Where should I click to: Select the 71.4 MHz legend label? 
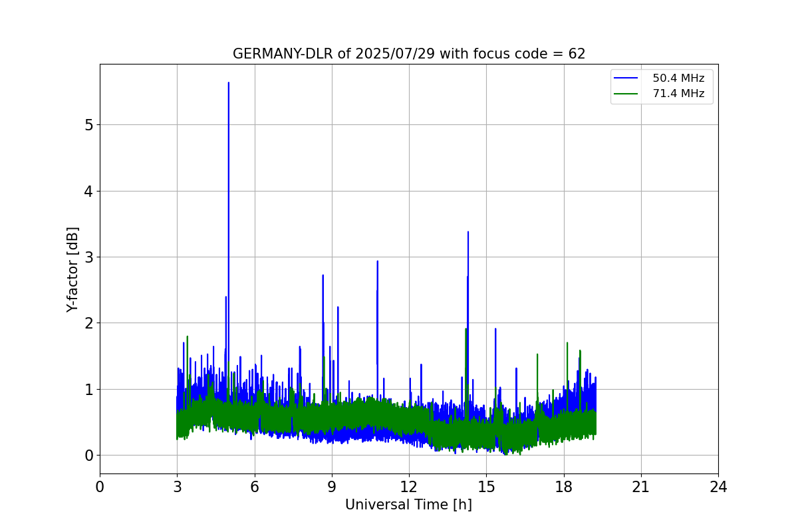click(678, 94)
